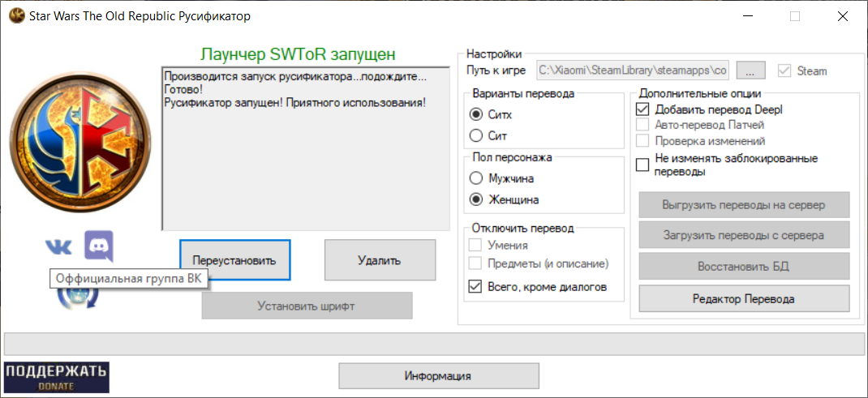Choose Мужчина as character gender
This screenshot has height=398, width=868.
[475, 178]
